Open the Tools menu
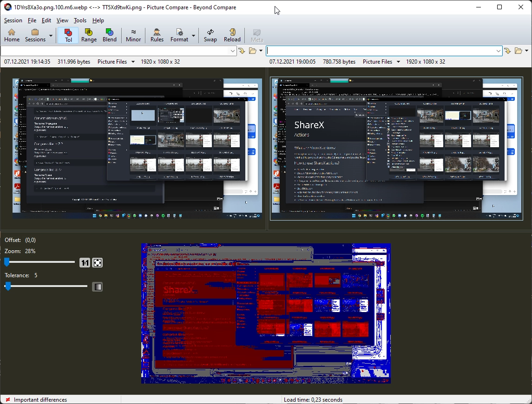This screenshot has height=404, width=532. [x=80, y=20]
